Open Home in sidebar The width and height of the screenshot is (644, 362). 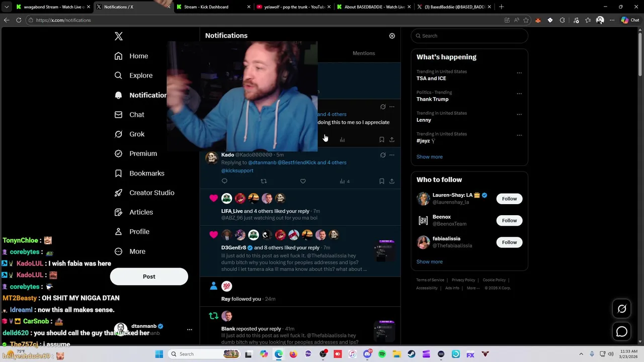[131, 56]
